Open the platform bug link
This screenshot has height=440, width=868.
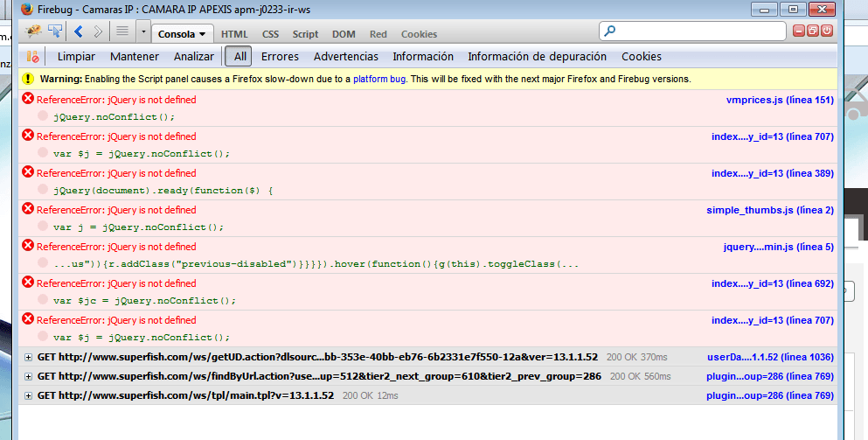click(379, 79)
